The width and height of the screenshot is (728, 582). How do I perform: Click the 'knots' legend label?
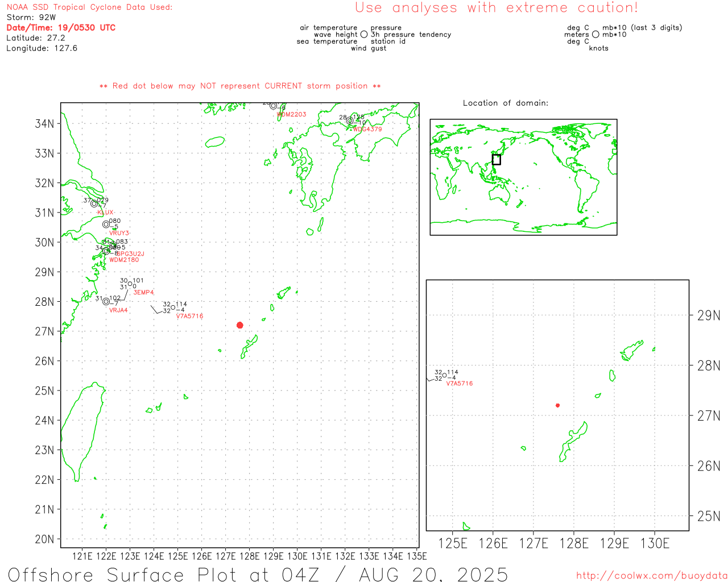pyautogui.click(x=599, y=48)
